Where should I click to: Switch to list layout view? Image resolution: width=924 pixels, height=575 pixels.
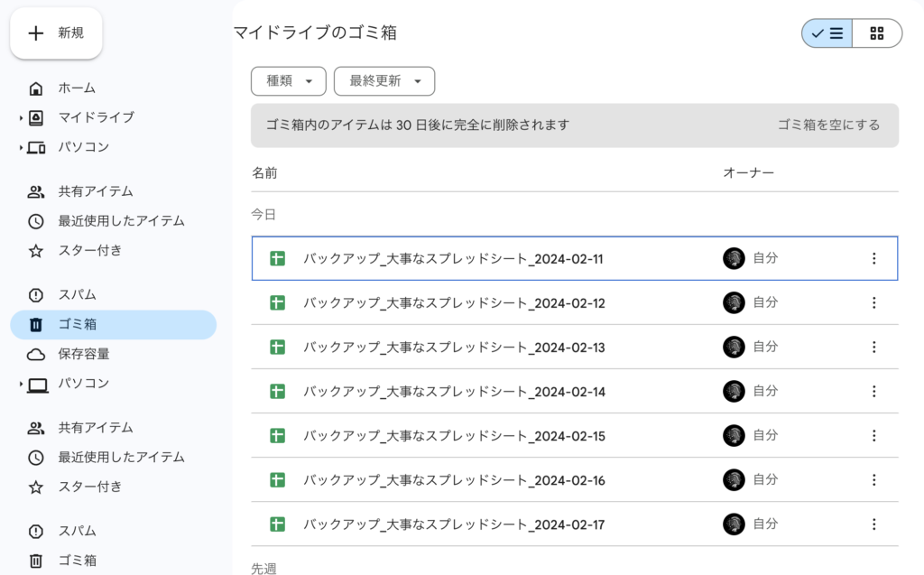827,33
